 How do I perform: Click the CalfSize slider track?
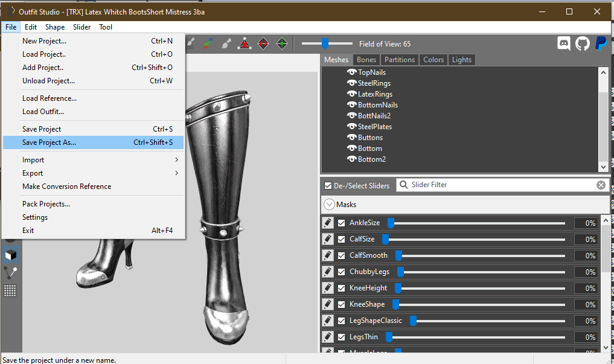click(474, 239)
